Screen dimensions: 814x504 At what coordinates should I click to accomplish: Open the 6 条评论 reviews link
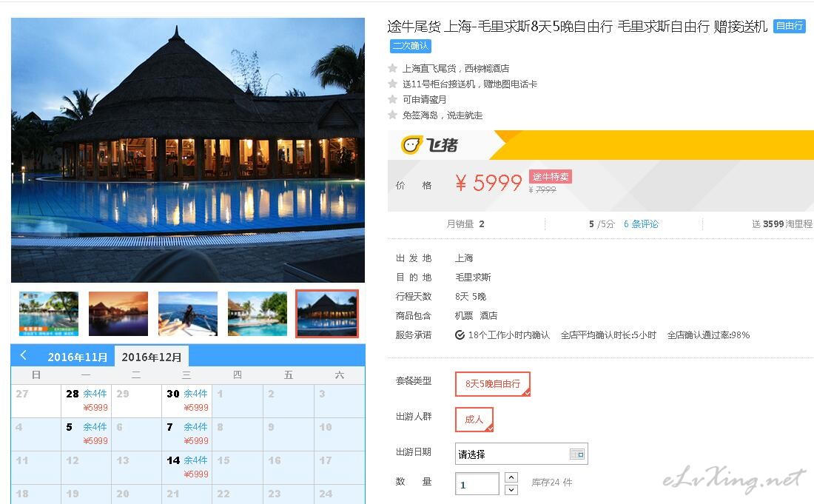641,224
